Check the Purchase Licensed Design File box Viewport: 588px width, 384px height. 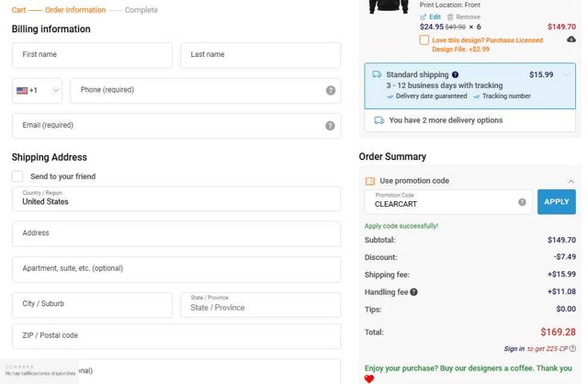coord(424,40)
